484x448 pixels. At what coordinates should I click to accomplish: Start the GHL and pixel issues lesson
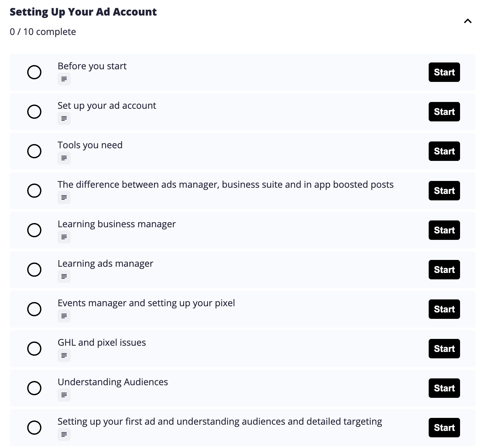tap(444, 349)
